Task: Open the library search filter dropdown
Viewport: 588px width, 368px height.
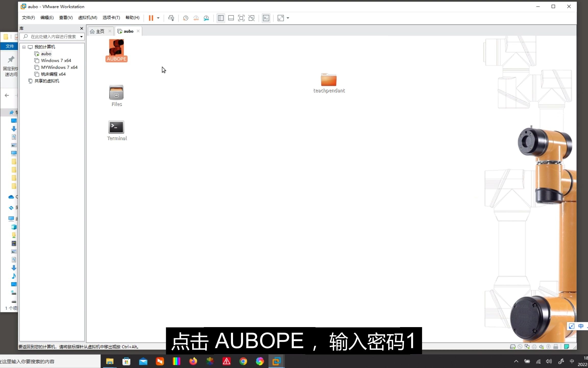Action: (x=81, y=37)
